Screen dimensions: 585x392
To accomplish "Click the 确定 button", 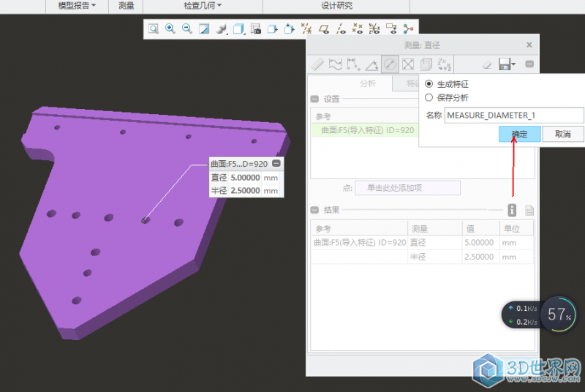I will (519, 134).
